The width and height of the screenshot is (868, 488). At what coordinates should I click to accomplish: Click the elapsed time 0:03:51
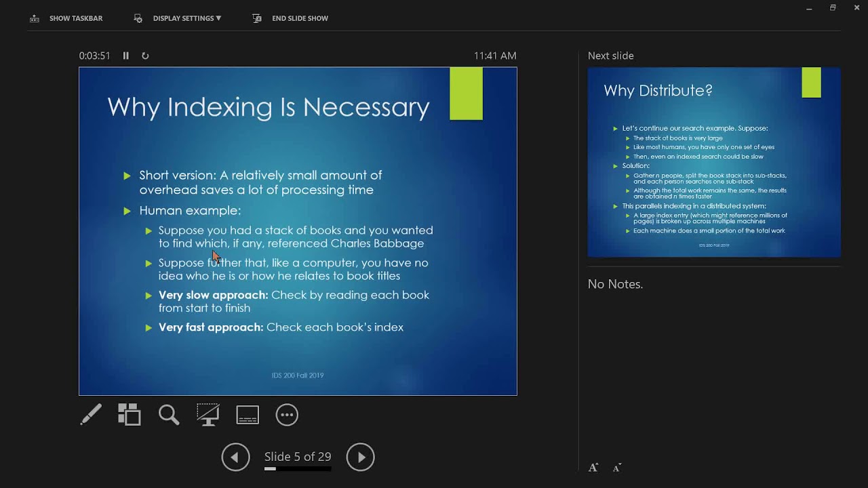click(x=94, y=56)
